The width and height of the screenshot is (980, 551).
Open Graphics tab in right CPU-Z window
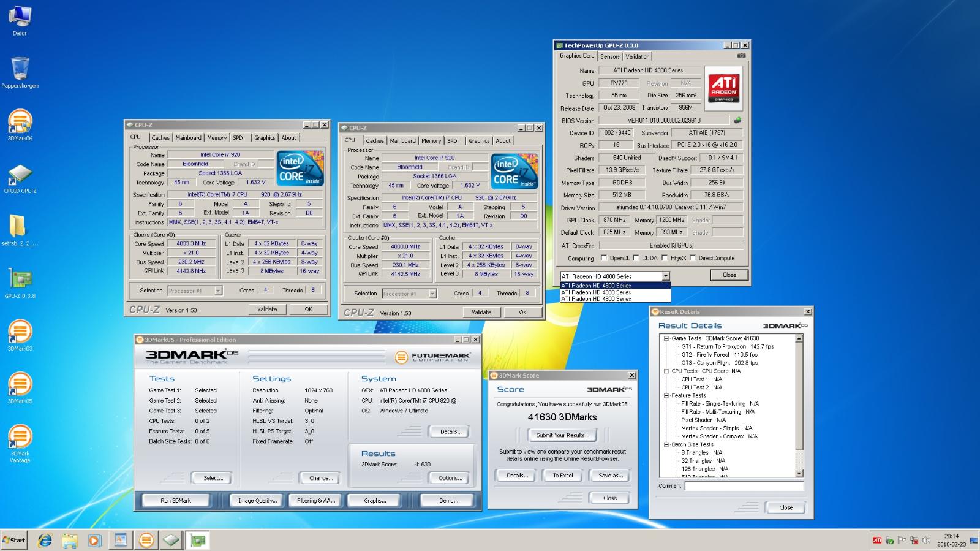[x=479, y=141]
